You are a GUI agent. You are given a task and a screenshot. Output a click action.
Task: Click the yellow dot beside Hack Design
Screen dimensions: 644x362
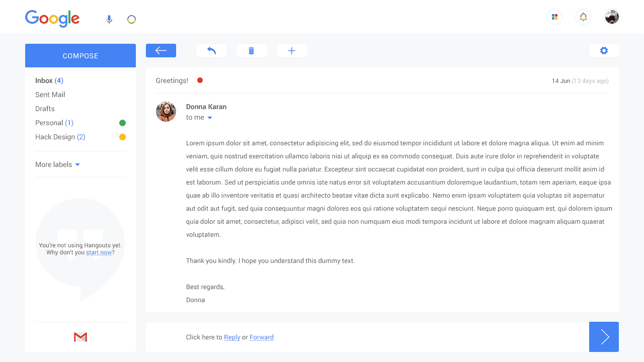pyautogui.click(x=122, y=136)
